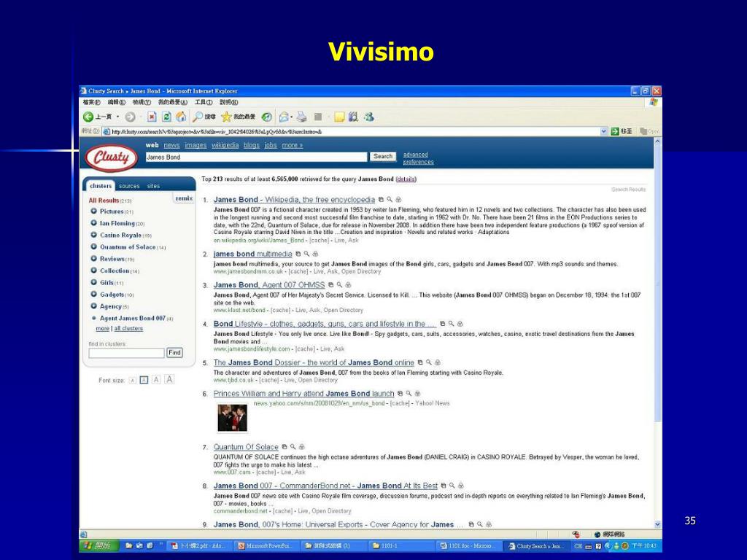Expand the Ian Fleming cluster
This screenshot has height=560, width=747.
[94, 223]
